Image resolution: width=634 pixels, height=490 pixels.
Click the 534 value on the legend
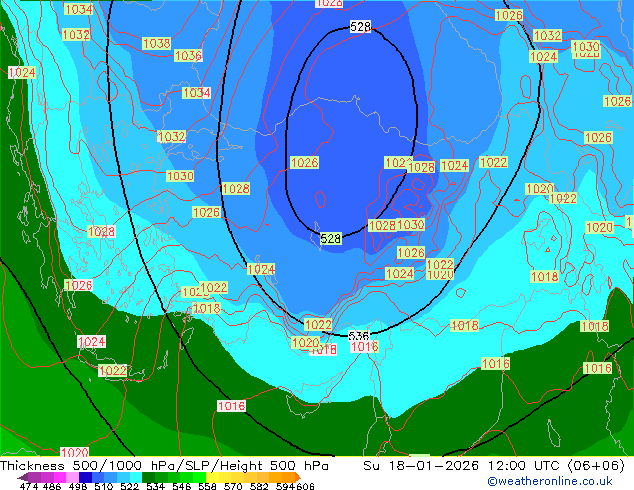pyautogui.click(x=155, y=486)
